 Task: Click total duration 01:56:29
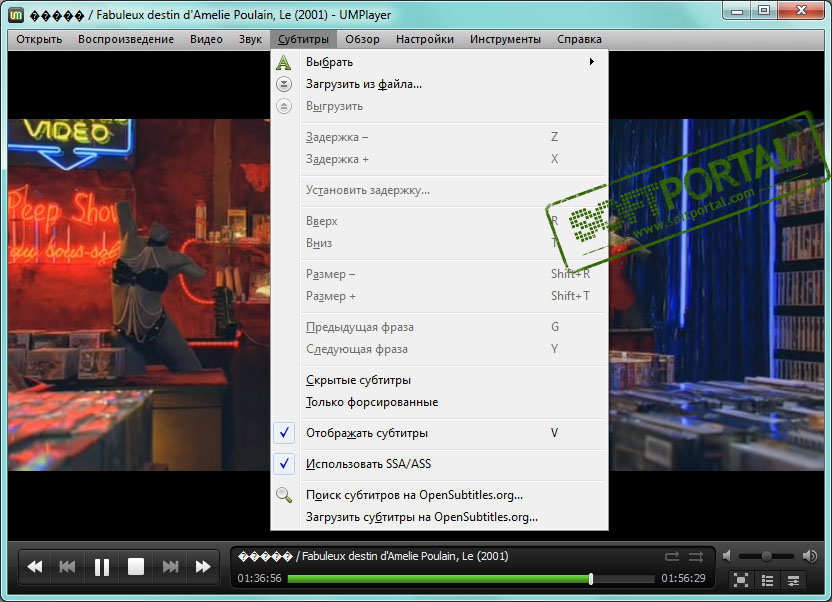683,579
